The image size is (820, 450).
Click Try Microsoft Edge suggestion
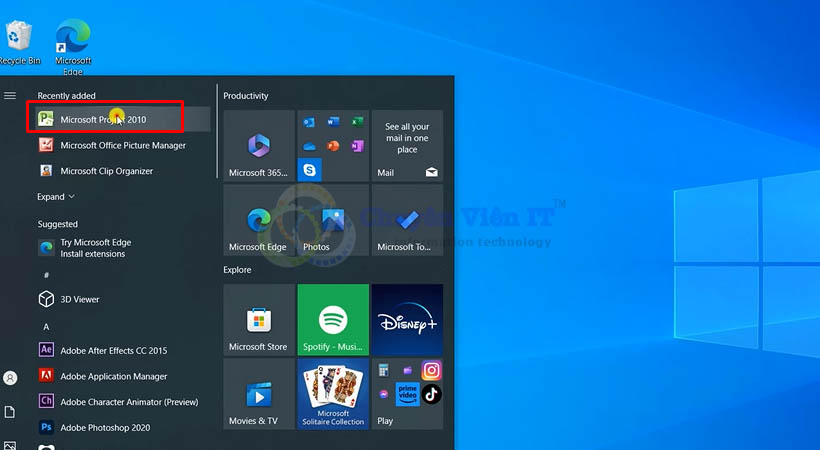(95, 248)
